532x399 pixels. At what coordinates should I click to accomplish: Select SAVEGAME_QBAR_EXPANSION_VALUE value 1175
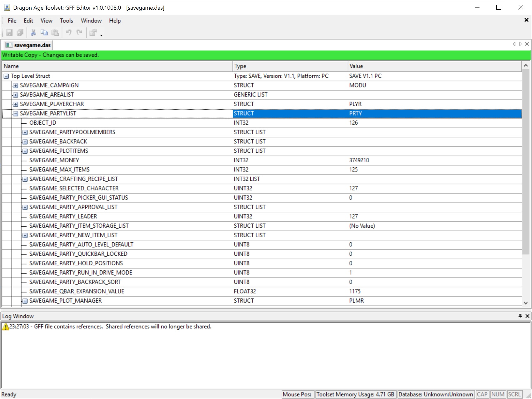(355, 291)
